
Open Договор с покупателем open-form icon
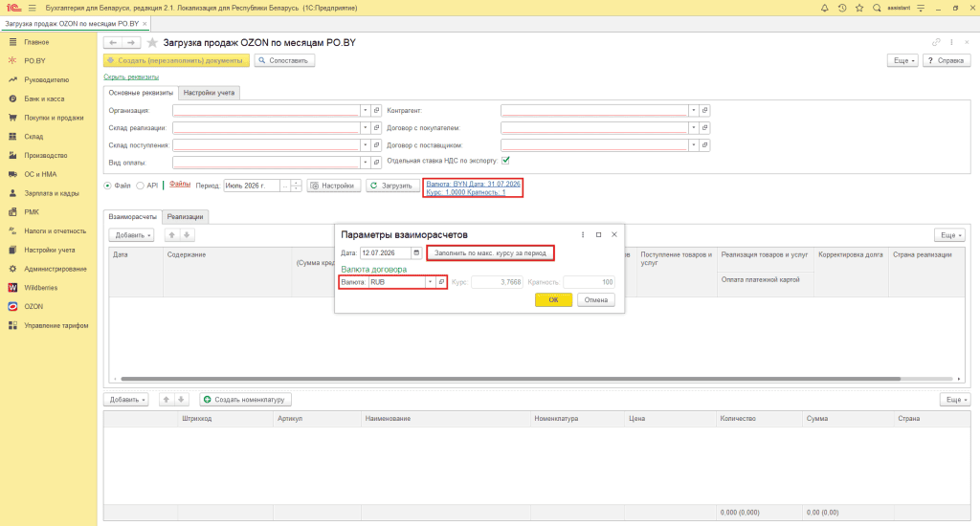pyautogui.click(x=704, y=127)
